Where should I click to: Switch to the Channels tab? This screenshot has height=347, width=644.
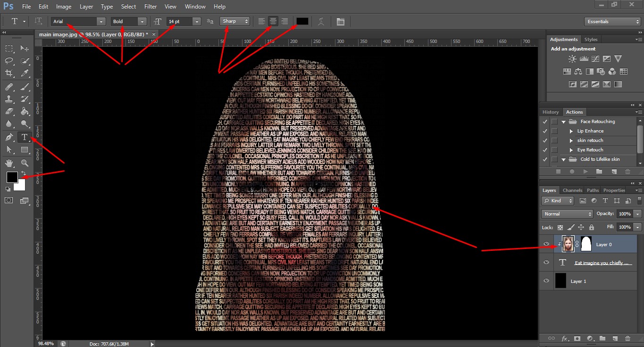coord(572,190)
